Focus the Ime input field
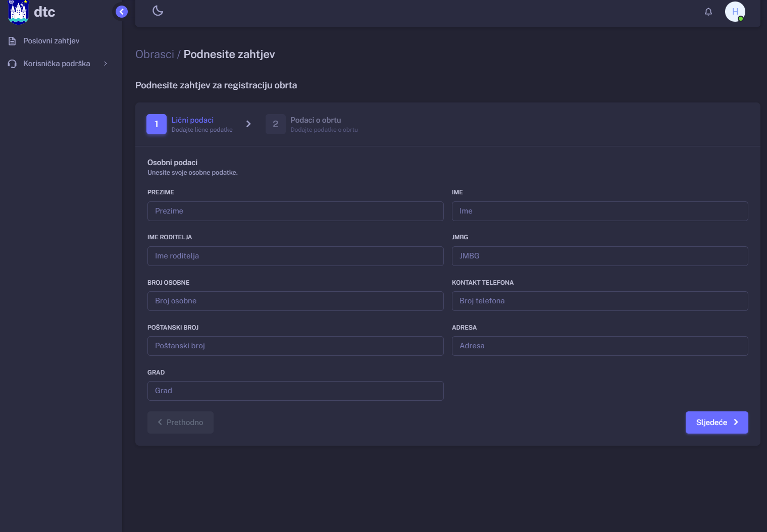This screenshot has height=532, width=767. (599, 211)
